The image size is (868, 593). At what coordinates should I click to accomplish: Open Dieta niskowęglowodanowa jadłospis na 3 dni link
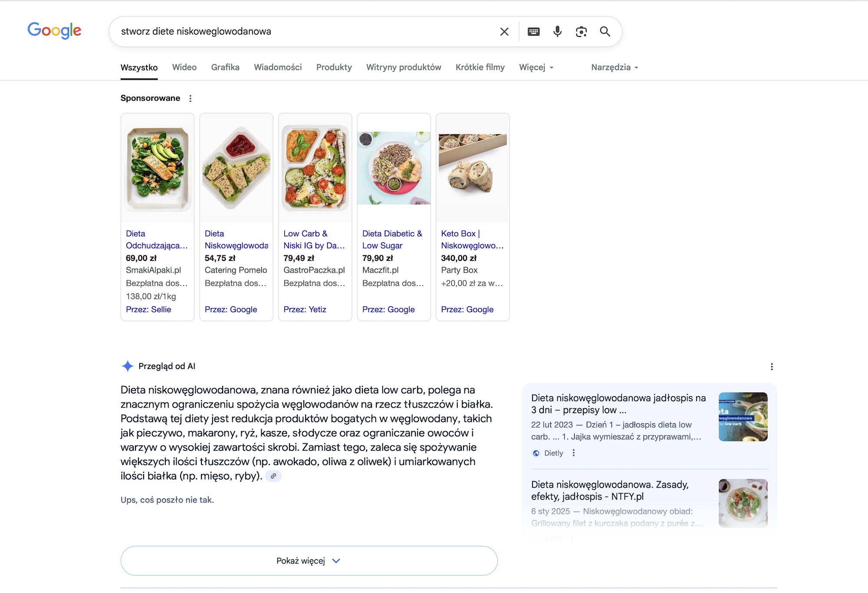pyautogui.click(x=618, y=404)
